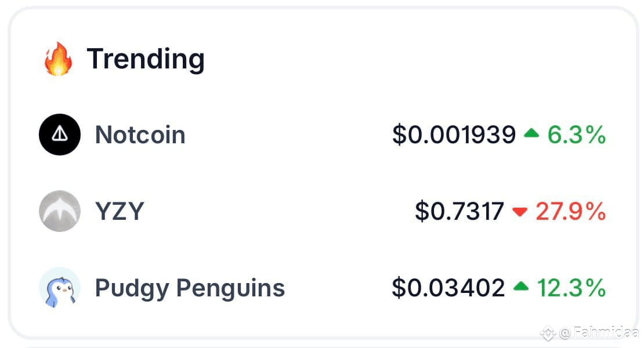Click the 12.3% gain percentage
The image size is (644, 348).
tap(571, 288)
